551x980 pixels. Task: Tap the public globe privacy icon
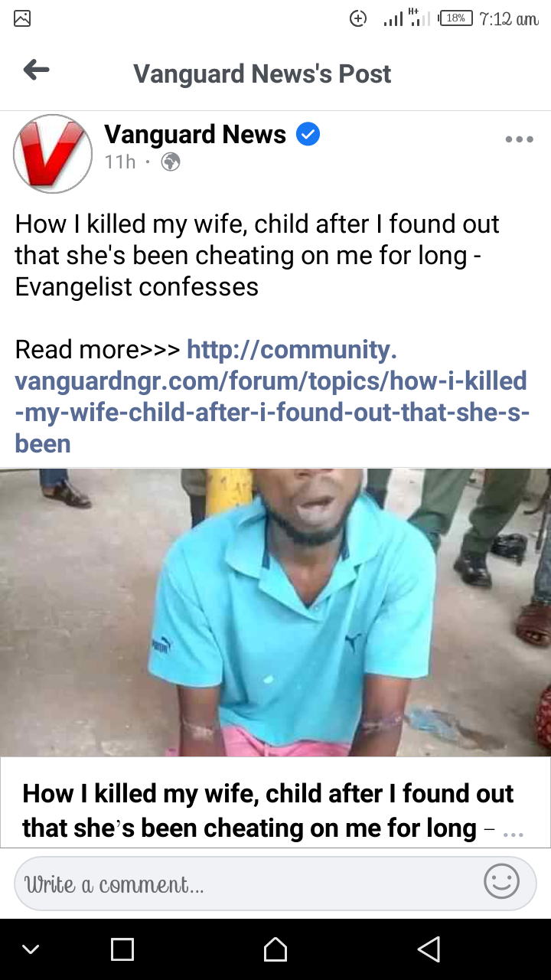click(171, 162)
